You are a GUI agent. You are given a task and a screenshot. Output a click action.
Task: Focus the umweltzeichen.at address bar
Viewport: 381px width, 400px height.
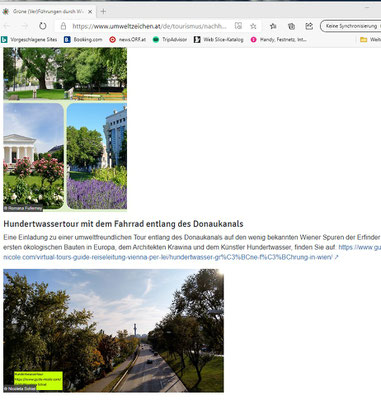point(149,26)
